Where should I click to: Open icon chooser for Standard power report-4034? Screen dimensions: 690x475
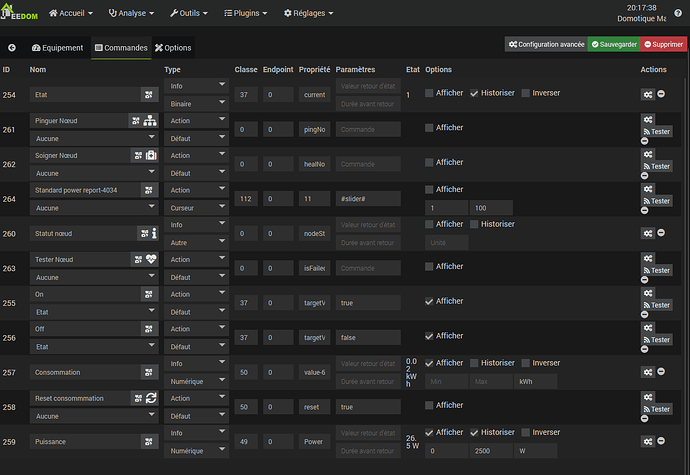tap(149, 190)
